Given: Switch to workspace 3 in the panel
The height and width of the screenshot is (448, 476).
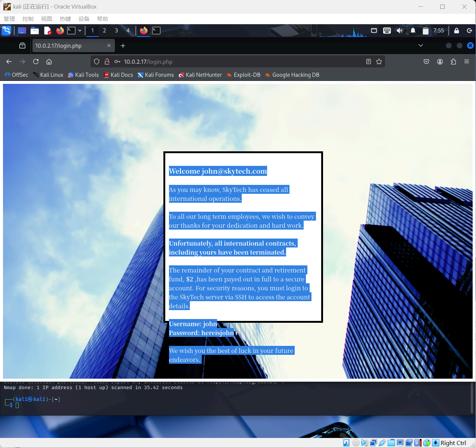Looking at the screenshot, I should pos(116,31).
